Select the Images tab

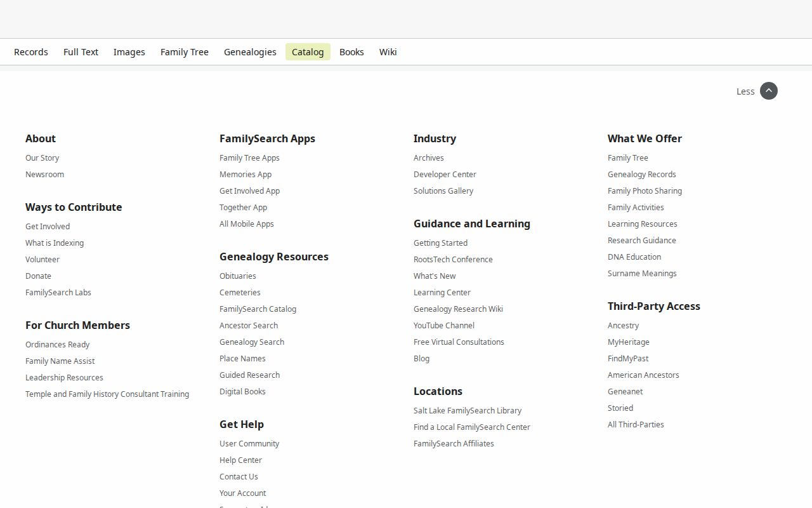point(129,52)
